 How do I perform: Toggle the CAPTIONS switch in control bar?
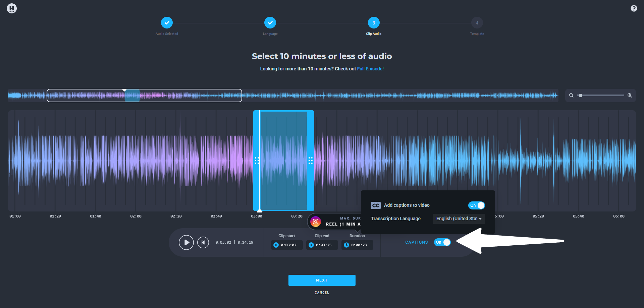(442, 242)
